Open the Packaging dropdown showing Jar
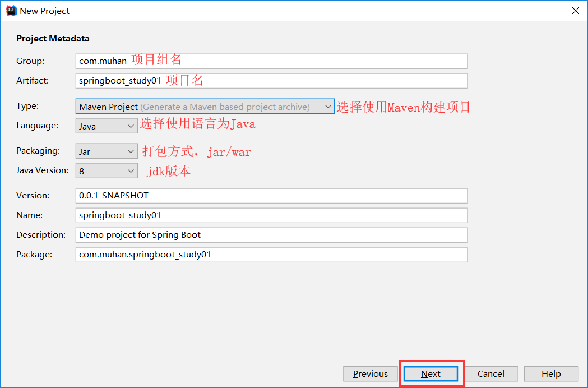Image resolution: width=588 pixels, height=388 pixels. [107, 151]
